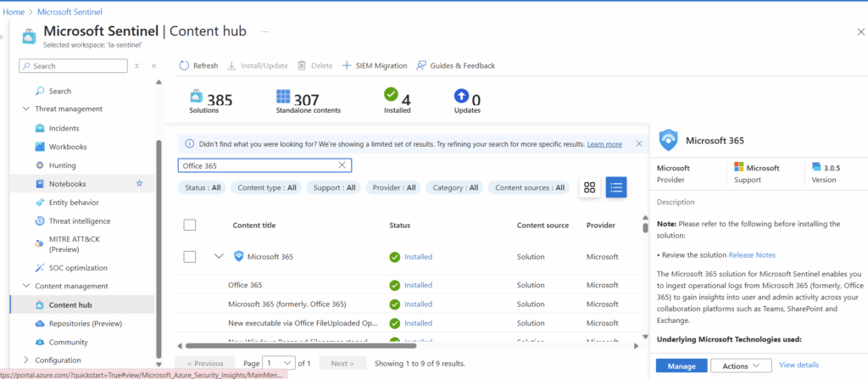Go to Home breadcrumb

(x=14, y=12)
